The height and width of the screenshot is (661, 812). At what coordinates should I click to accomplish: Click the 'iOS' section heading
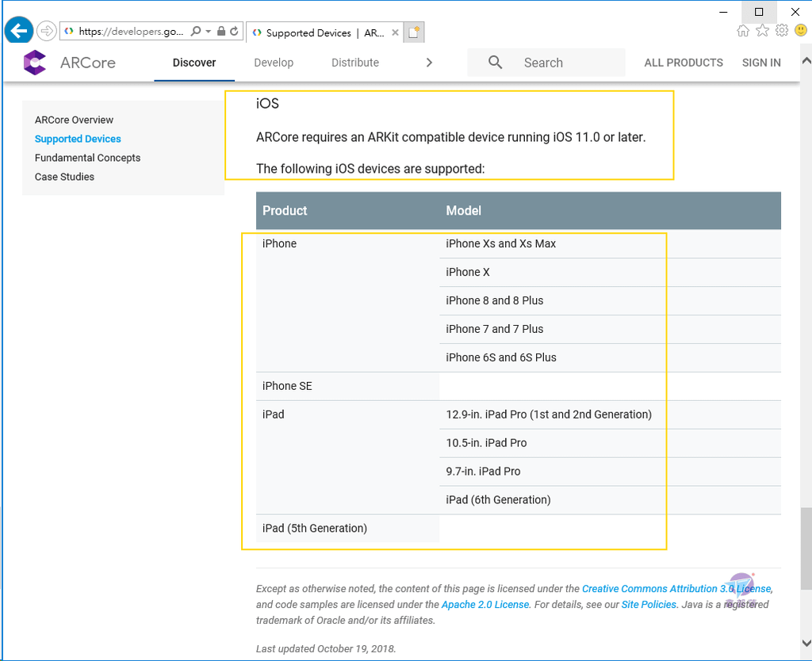(x=267, y=104)
